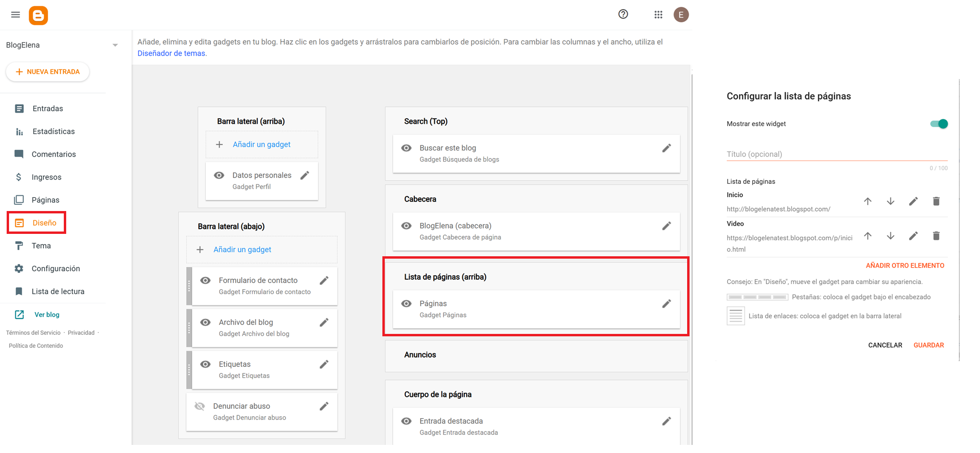Screen dimensions: 980x453
Task: Toggle the Mostrar este widget switch
Action: click(939, 124)
